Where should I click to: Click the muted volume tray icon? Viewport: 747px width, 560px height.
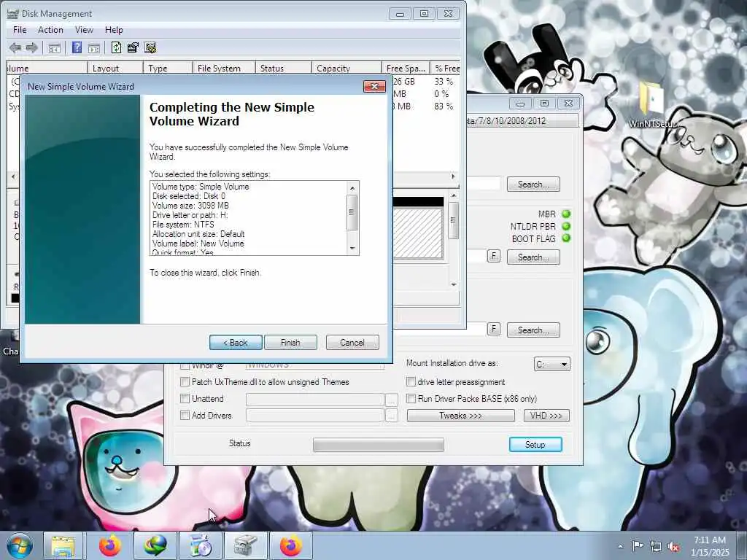coord(673,547)
